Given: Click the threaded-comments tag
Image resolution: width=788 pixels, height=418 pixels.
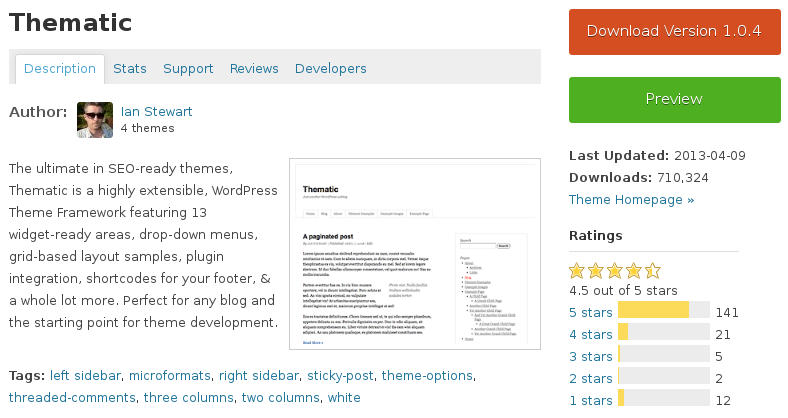Looking at the screenshot, I should (x=72, y=398).
